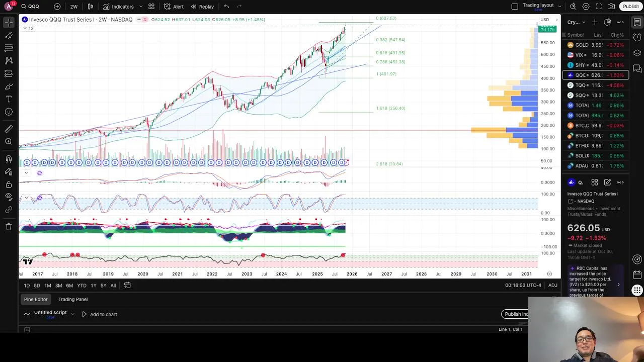This screenshot has width=644, height=362.
Task: Select the measure ruler tool
Action: pos(9,129)
